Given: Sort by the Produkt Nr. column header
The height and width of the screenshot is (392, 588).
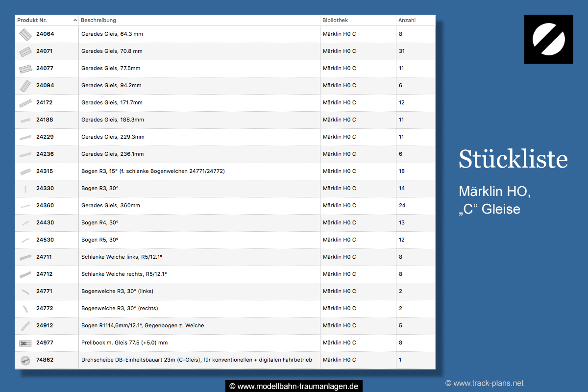Looking at the screenshot, I should point(47,20).
